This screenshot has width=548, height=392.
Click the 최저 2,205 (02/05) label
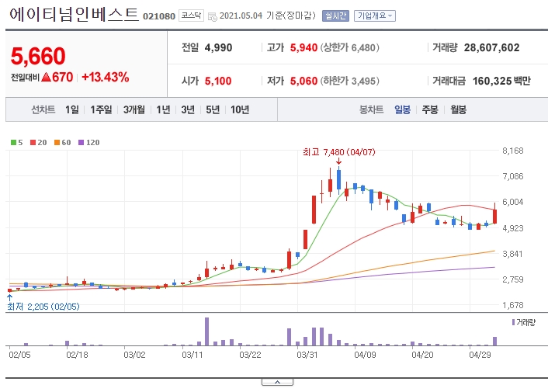43,307
